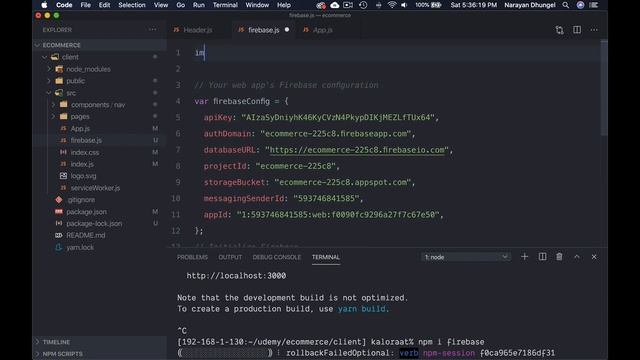
Task: Open README.md file
Action: 86,235
